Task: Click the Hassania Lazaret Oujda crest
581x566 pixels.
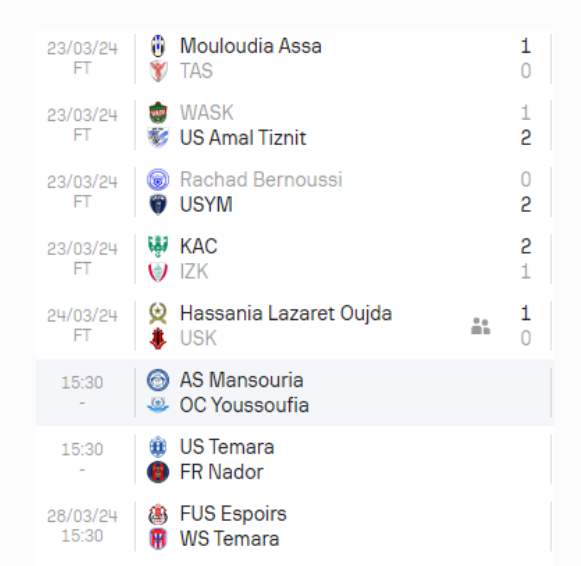Action: pyautogui.click(x=158, y=313)
